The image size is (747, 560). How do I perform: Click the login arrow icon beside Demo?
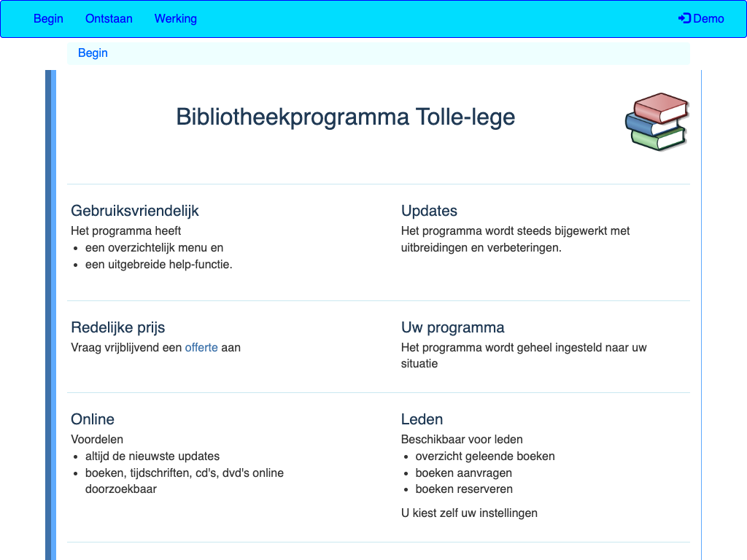coord(684,19)
